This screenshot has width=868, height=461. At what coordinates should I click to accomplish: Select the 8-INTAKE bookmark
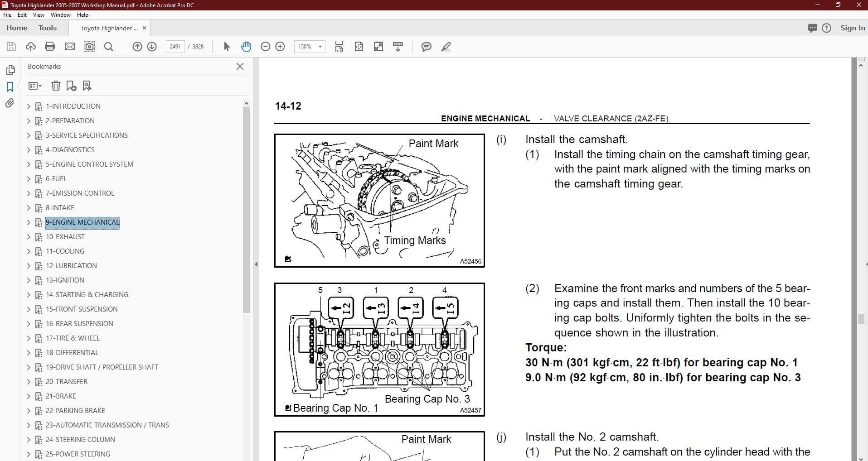tap(60, 208)
